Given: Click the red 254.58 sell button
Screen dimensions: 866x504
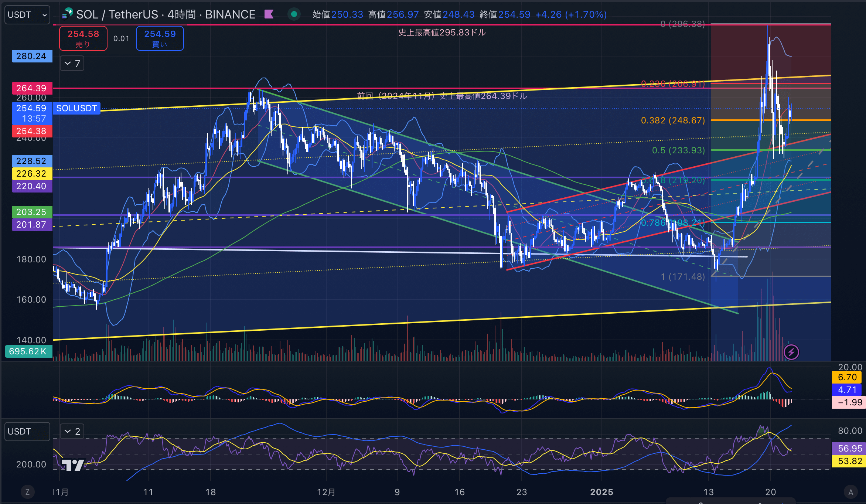Looking at the screenshot, I should (83, 38).
